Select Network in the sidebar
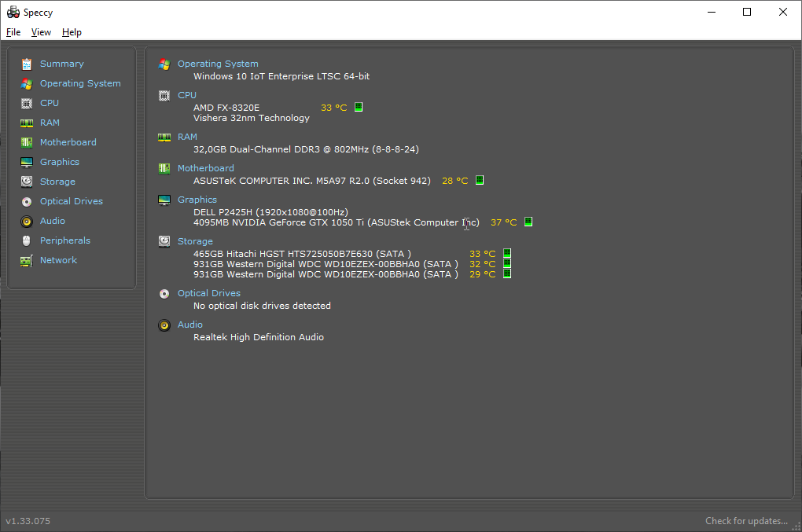The image size is (802, 532). click(58, 260)
